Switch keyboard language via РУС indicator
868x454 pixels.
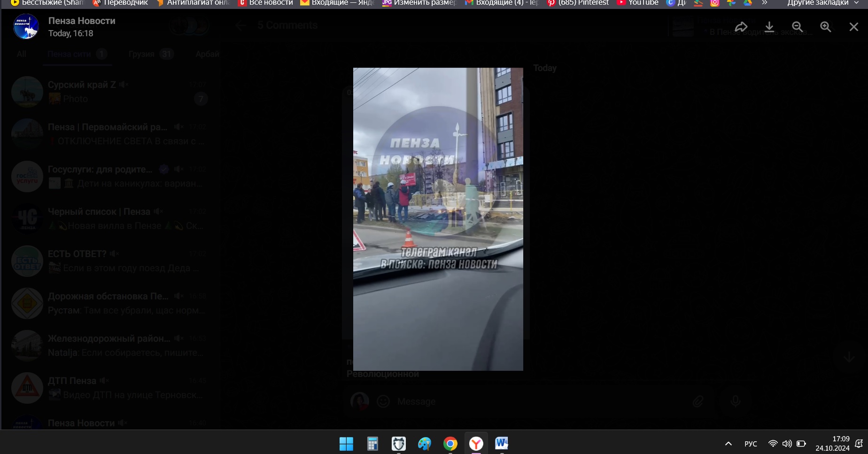[x=751, y=444]
